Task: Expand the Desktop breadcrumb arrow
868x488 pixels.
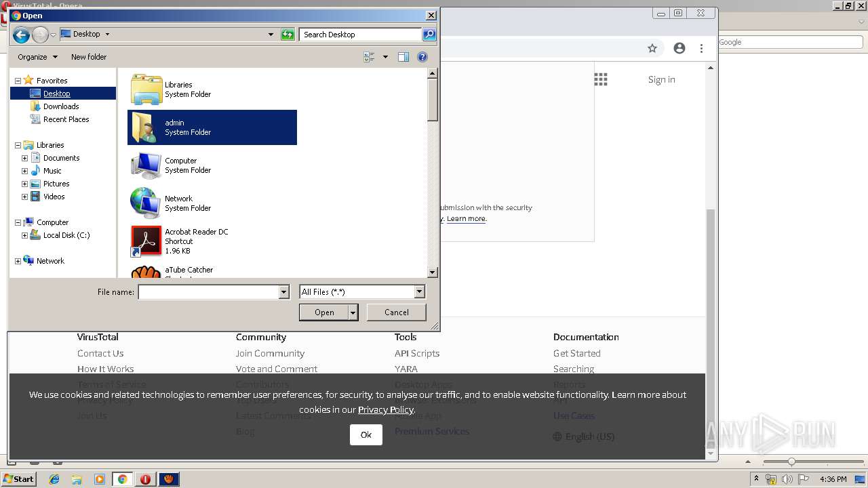Action: 107,34
